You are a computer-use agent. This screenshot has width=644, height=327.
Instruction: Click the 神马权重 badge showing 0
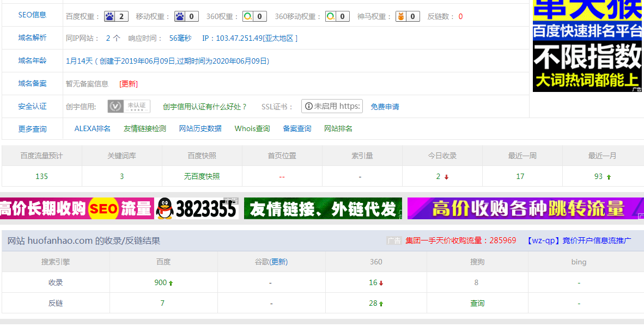408,16
